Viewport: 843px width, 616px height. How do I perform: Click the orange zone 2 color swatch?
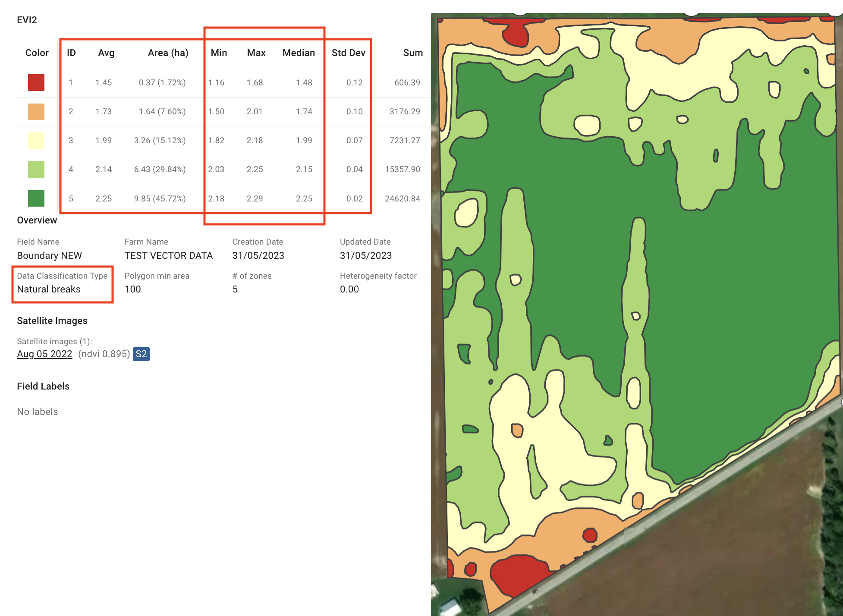point(36,111)
